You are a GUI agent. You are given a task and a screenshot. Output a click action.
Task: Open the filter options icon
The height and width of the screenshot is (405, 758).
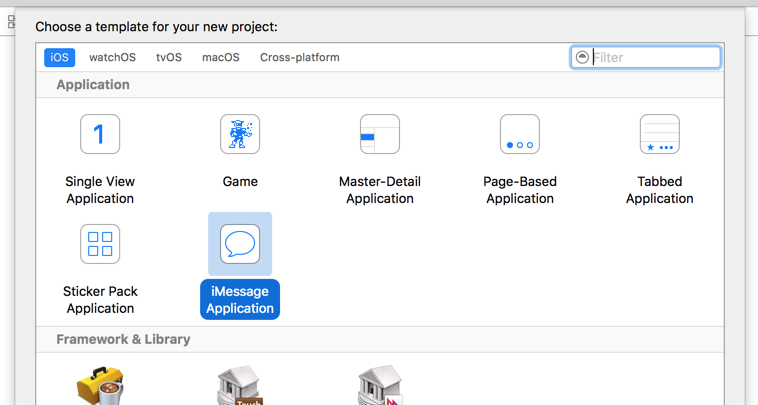[x=581, y=58]
